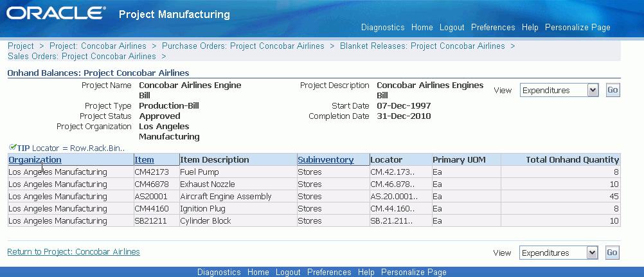Open Help in the top header

tap(530, 28)
